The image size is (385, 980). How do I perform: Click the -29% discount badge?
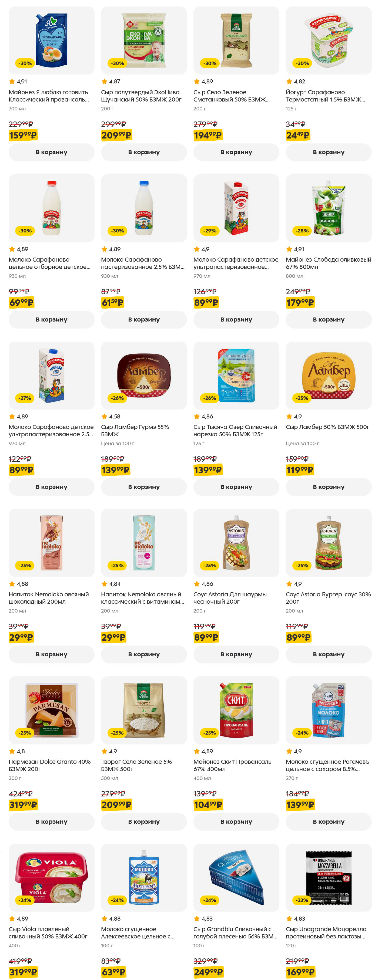(209, 231)
